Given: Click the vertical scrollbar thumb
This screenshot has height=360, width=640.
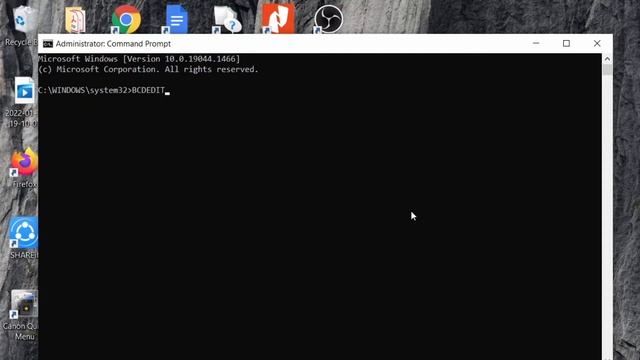Looking at the screenshot, I should coord(607,70).
